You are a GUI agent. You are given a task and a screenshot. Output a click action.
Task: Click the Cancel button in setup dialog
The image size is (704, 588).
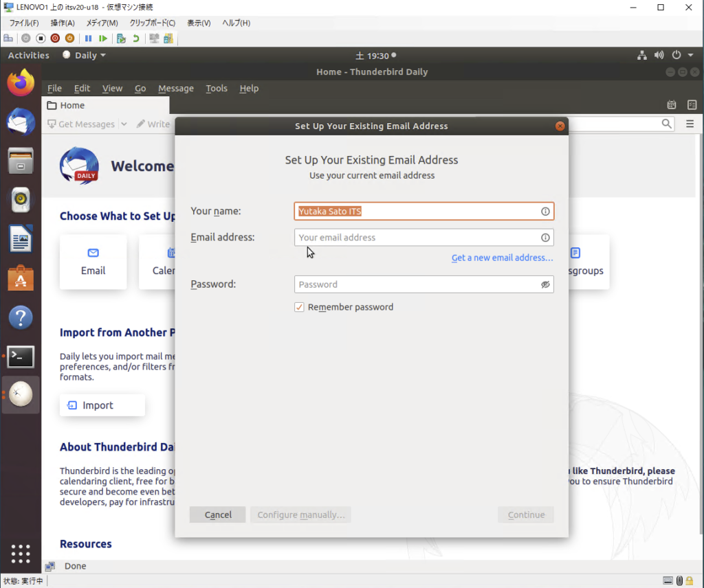218,514
